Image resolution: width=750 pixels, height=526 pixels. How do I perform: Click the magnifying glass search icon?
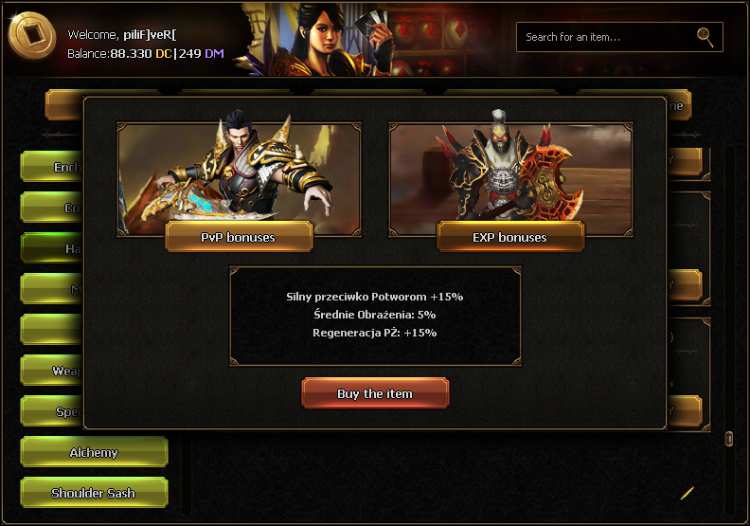click(705, 37)
